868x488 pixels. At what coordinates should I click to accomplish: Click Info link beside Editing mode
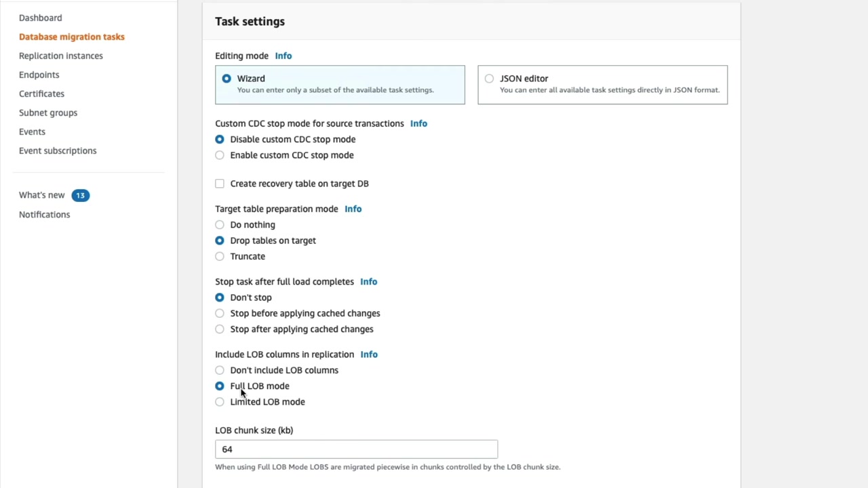(x=283, y=56)
